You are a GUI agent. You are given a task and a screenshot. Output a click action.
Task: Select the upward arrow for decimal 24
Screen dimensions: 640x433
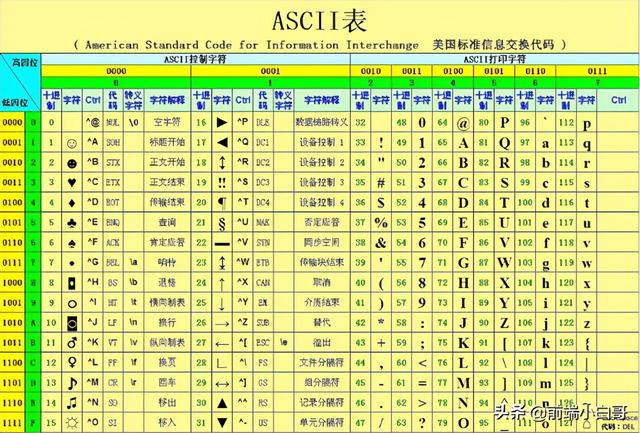(222, 283)
